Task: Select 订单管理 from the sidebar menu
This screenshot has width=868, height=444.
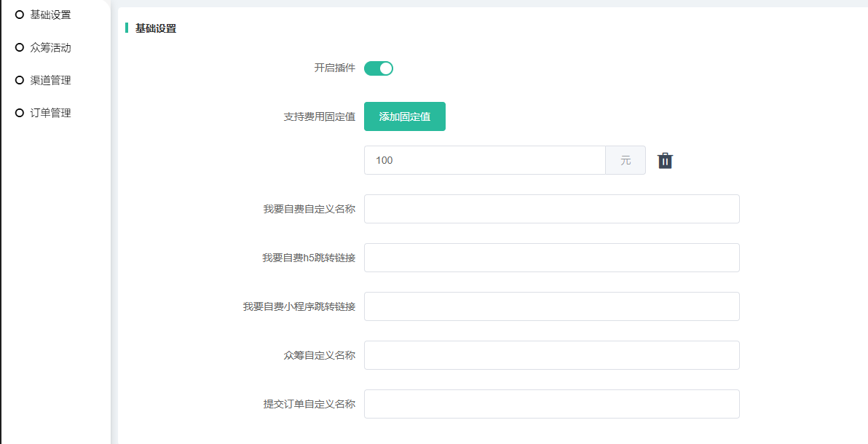Action: [50, 113]
